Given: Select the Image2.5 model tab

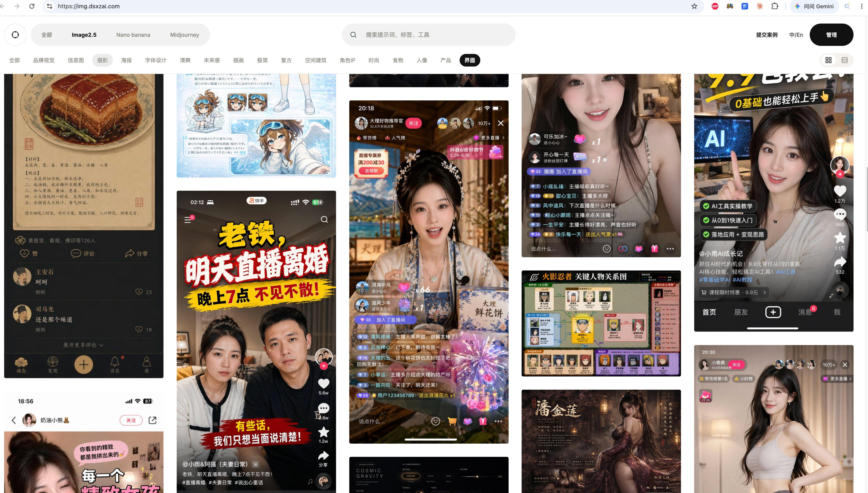Looking at the screenshot, I should click(84, 35).
